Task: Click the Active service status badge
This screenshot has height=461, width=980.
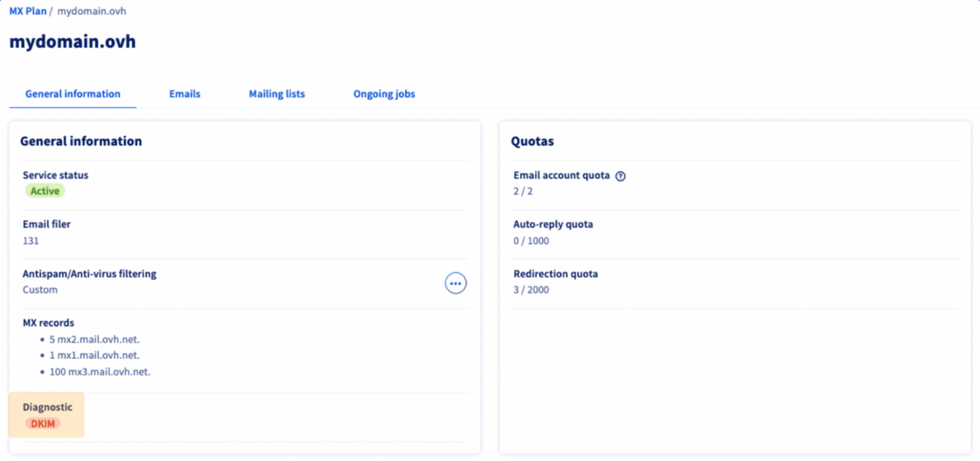Action: (x=44, y=191)
